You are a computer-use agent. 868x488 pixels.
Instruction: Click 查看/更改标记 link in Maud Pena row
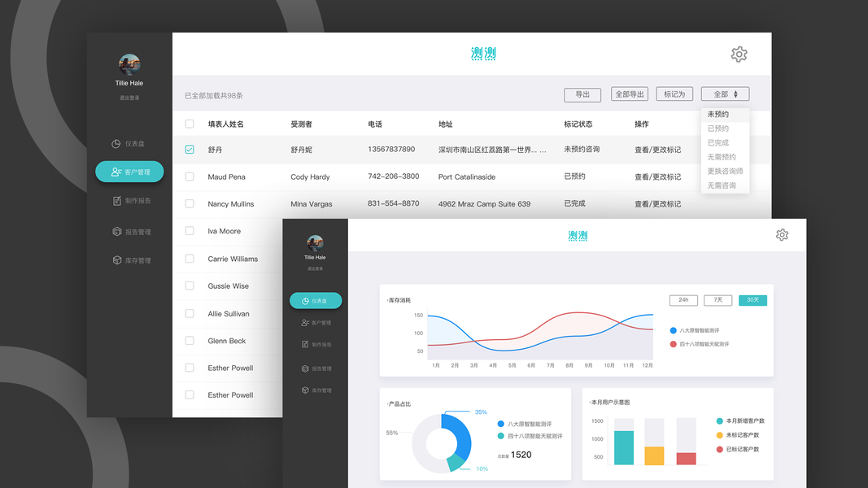657,177
